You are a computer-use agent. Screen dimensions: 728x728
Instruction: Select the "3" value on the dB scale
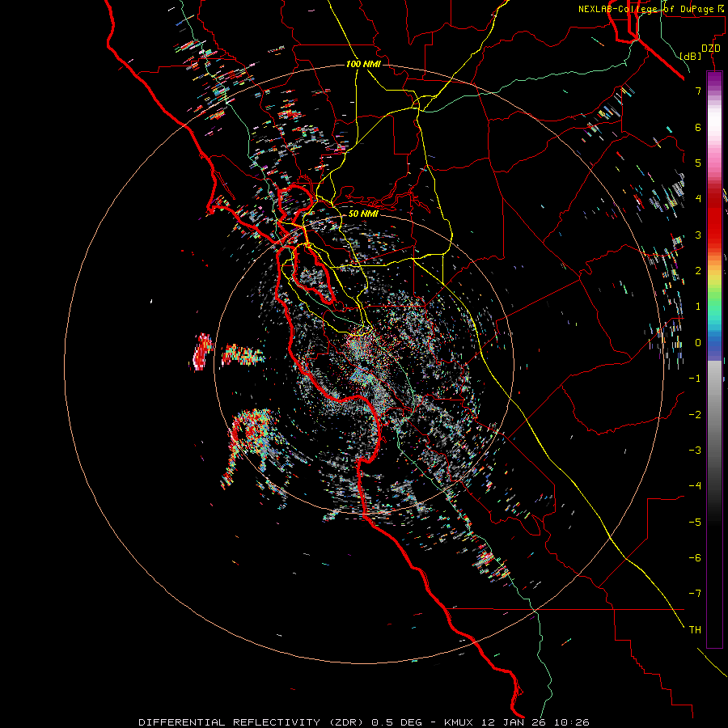(x=698, y=235)
